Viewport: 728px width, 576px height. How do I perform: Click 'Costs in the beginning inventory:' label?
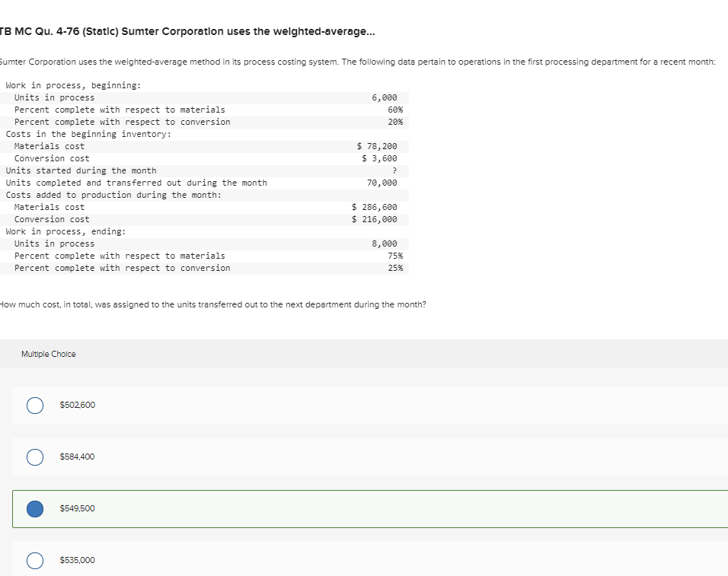(88, 134)
